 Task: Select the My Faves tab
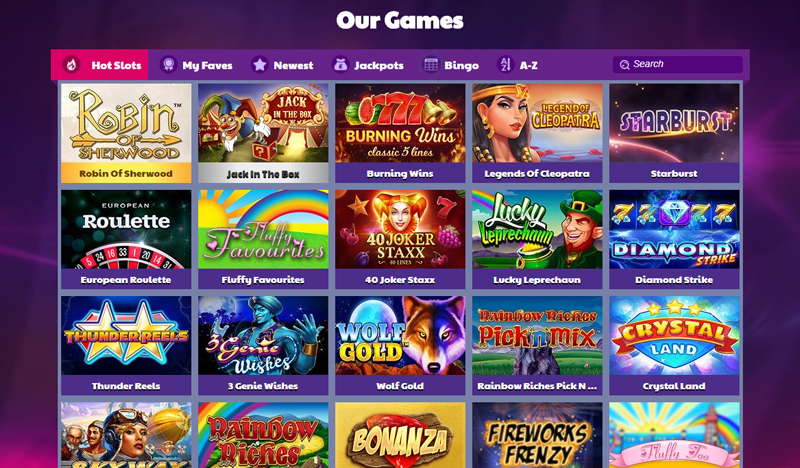pyautogui.click(x=196, y=65)
